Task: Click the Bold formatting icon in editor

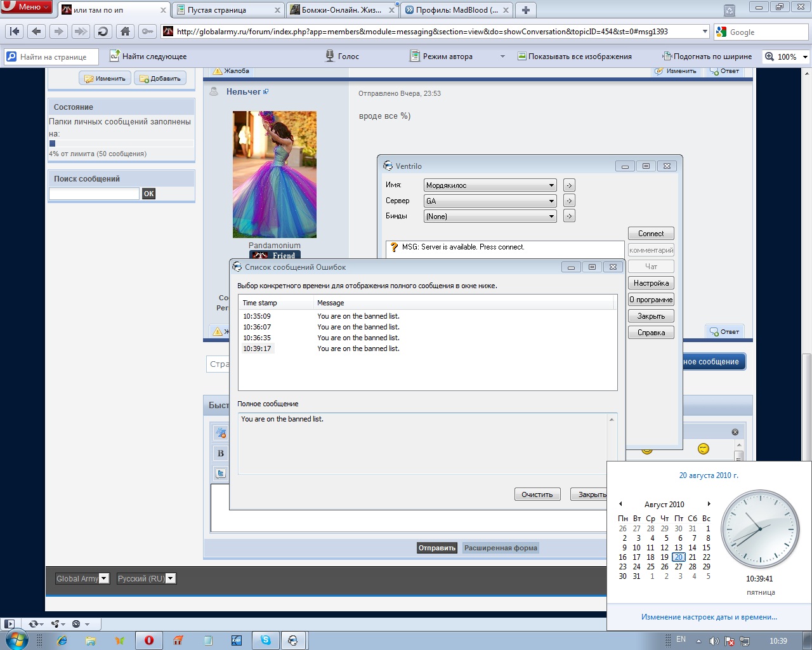Action: point(220,453)
